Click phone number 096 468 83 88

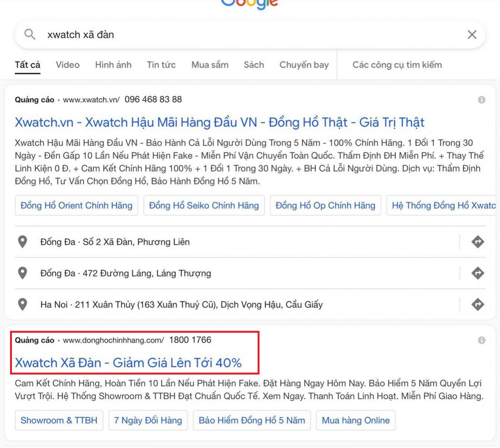point(153,100)
